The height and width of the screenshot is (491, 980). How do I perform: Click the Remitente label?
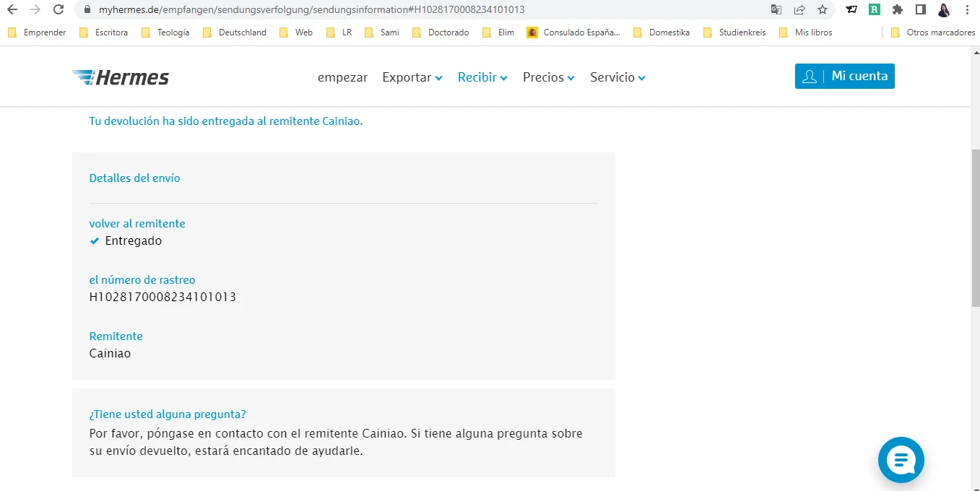tap(116, 336)
